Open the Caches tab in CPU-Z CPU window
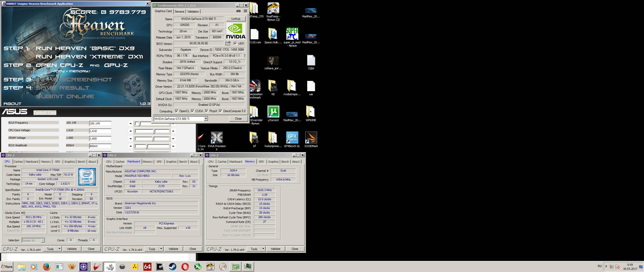This screenshot has height=272, width=644. tap(18, 162)
